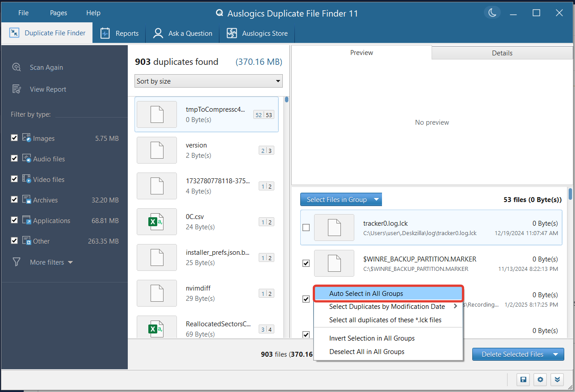Viewport: 575px width, 392px height.
Task: Uncheck the Images filter checkbox
Action: coord(14,138)
